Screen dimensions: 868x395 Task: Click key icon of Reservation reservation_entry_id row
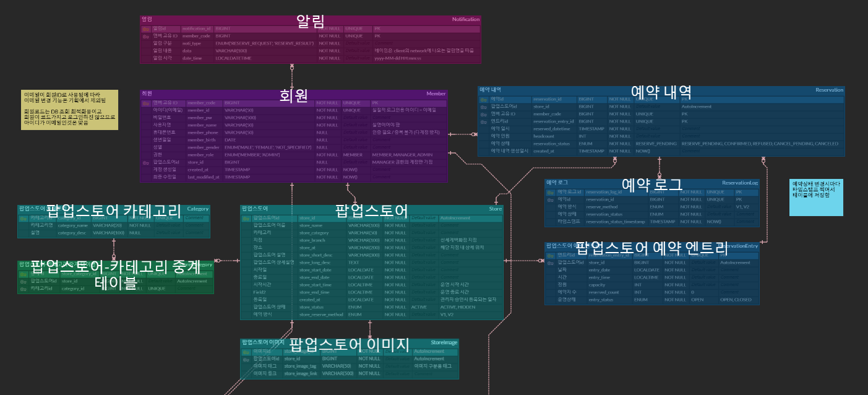(x=483, y=121)
